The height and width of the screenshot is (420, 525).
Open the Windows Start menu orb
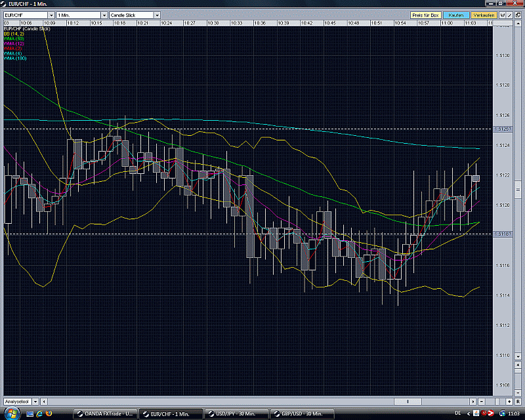[11, 413]
